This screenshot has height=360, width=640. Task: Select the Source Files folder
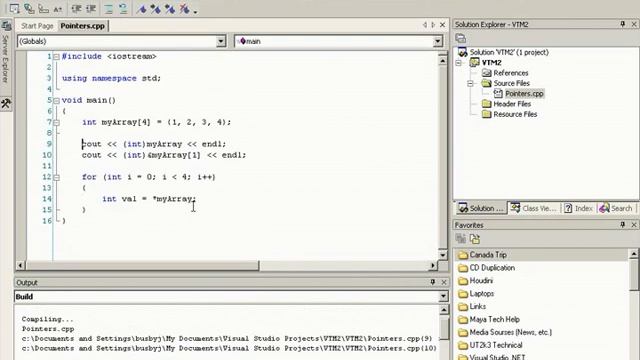(511, 83)
